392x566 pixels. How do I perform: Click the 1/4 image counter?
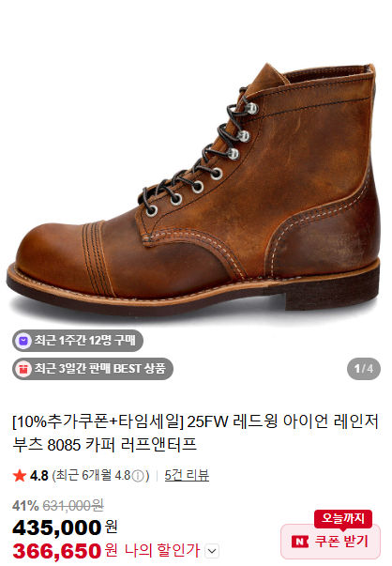click(x=364, y=369)
